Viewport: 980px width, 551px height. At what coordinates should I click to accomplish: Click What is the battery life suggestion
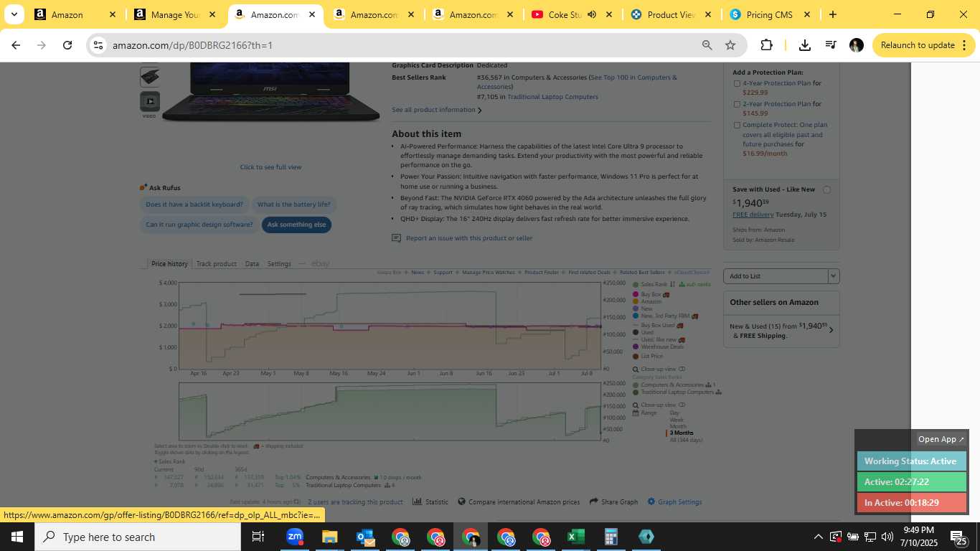pyautogui.click(x=294, y=204)
